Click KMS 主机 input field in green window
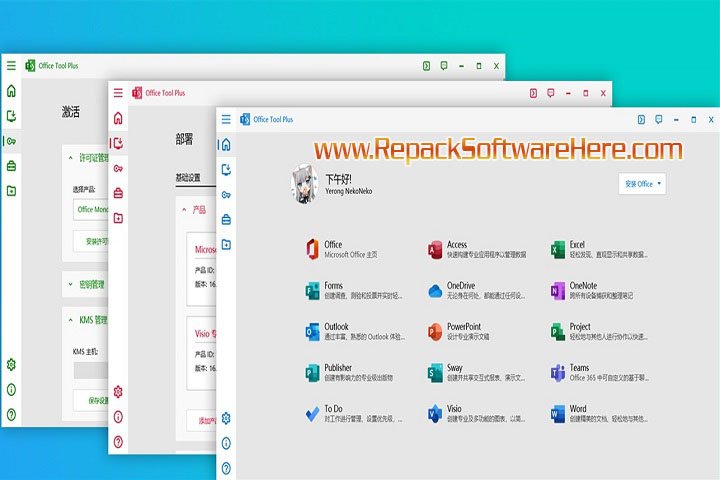 click(90, 371)
